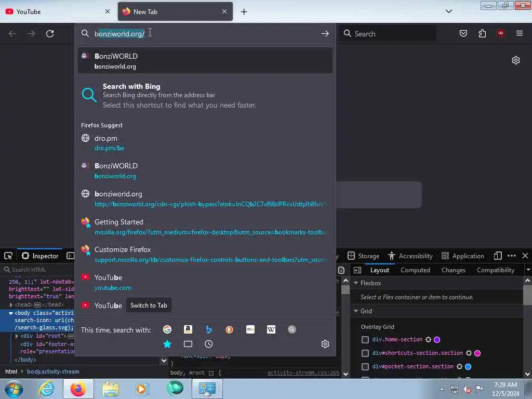The height and width of the screenshot is (399, 532).
Task: Open the list all tabs chevron
Action: click(448, 11)
